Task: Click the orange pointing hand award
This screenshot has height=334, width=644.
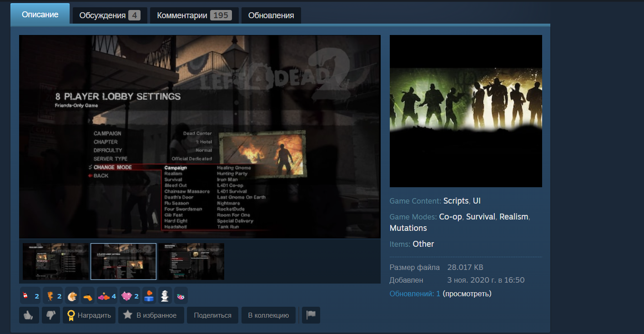Action: click(x=88, y=297)
